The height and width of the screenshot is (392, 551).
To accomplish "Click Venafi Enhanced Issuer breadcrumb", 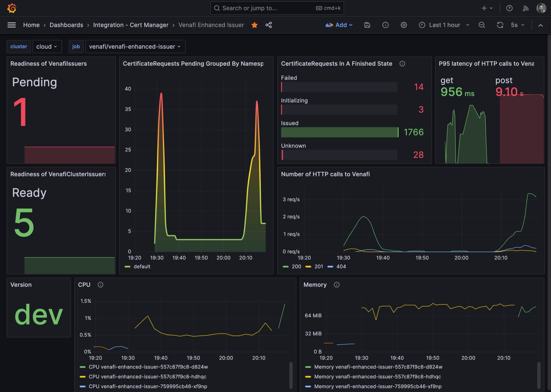I will click(x=211, y=25).
